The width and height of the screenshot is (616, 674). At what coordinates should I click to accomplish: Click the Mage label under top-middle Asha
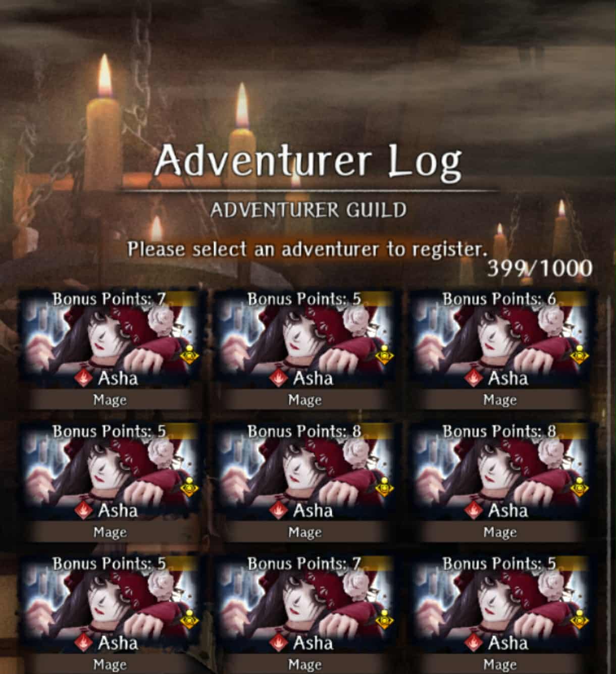tap(305, 400)
